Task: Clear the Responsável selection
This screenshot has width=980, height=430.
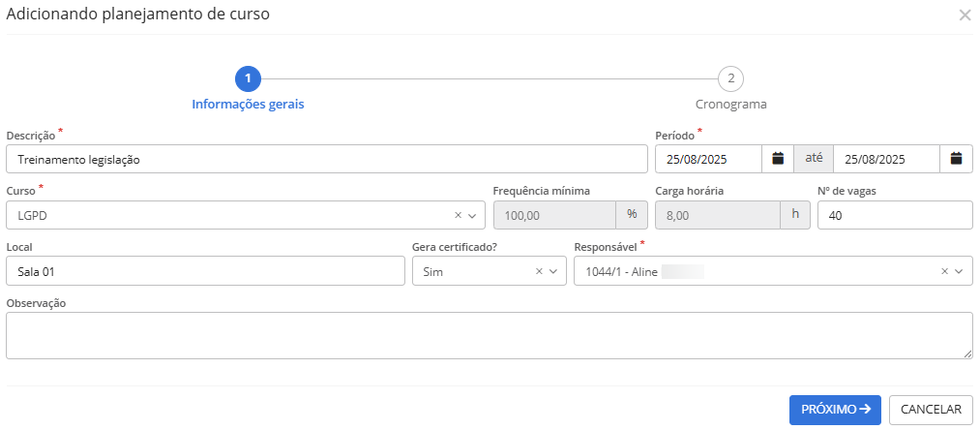Action: point(945,272)
